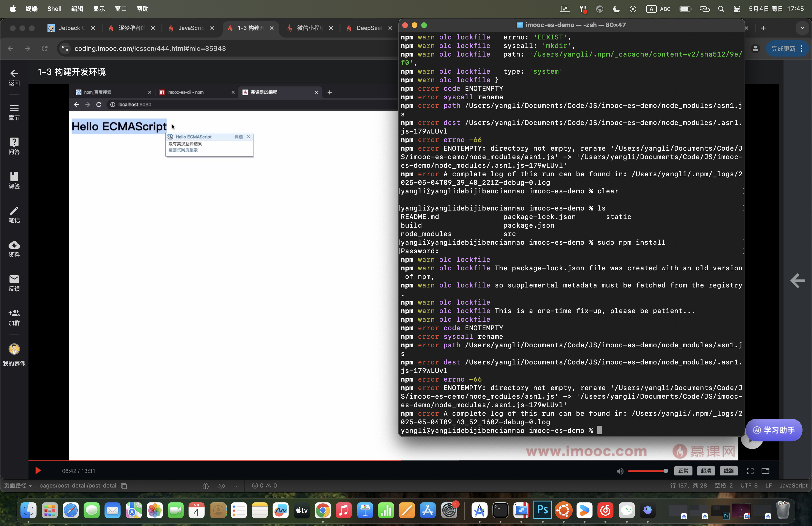The height and width of the screenshot is (526, 812).
Task: Open the Shell menu in menu bar
Action: click(54, 9)
